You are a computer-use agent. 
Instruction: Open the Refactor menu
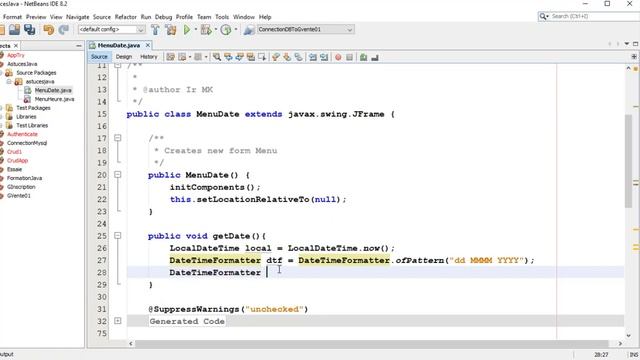click(x=125, y=17)
